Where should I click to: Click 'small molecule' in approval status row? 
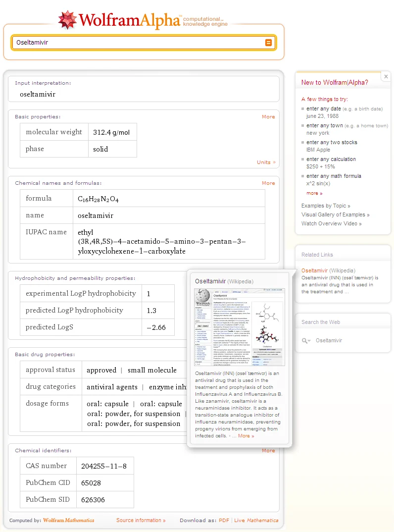coord(152,370)
